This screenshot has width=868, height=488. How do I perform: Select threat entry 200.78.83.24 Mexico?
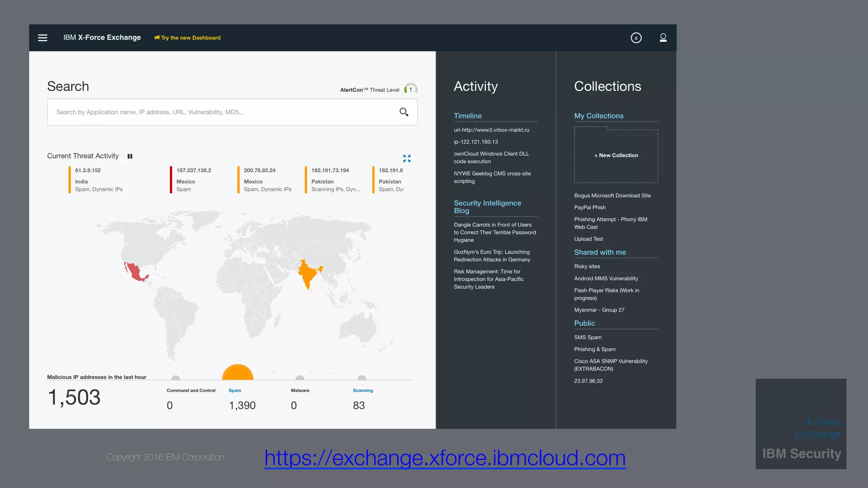tap(264, 180)
